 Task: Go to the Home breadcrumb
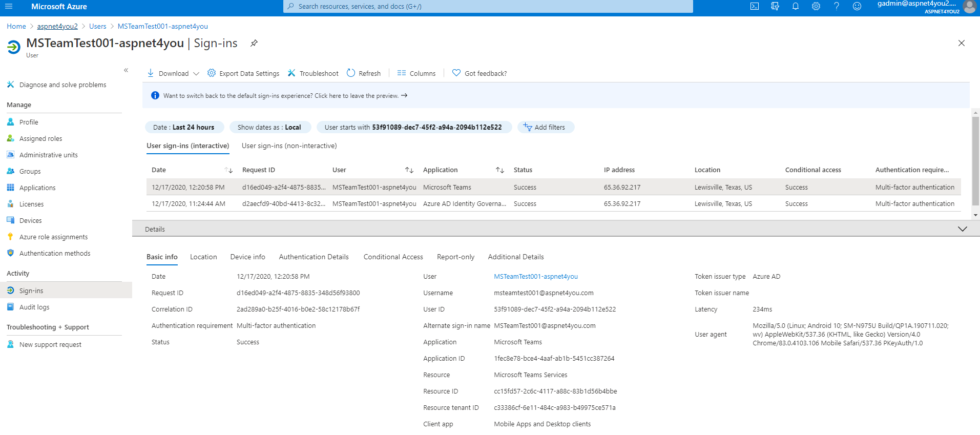pyautogui.click(x=16, y=26)
